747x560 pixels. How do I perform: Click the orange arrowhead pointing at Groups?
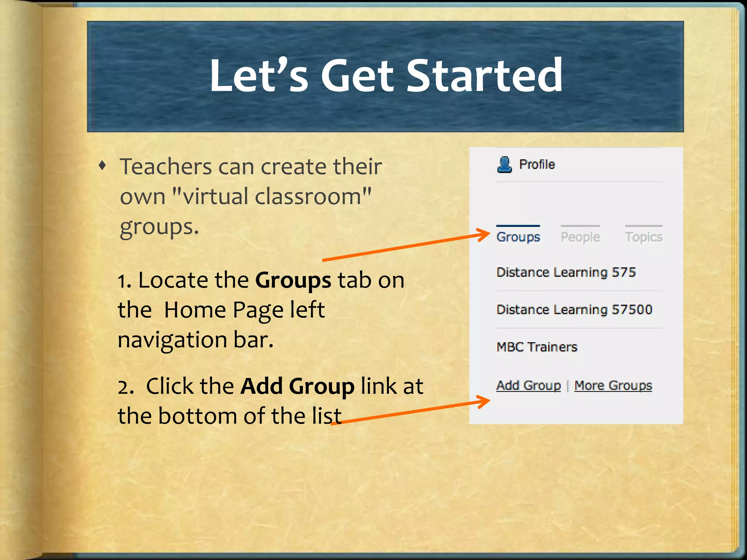pyautogui.click(x=485, y=235)
